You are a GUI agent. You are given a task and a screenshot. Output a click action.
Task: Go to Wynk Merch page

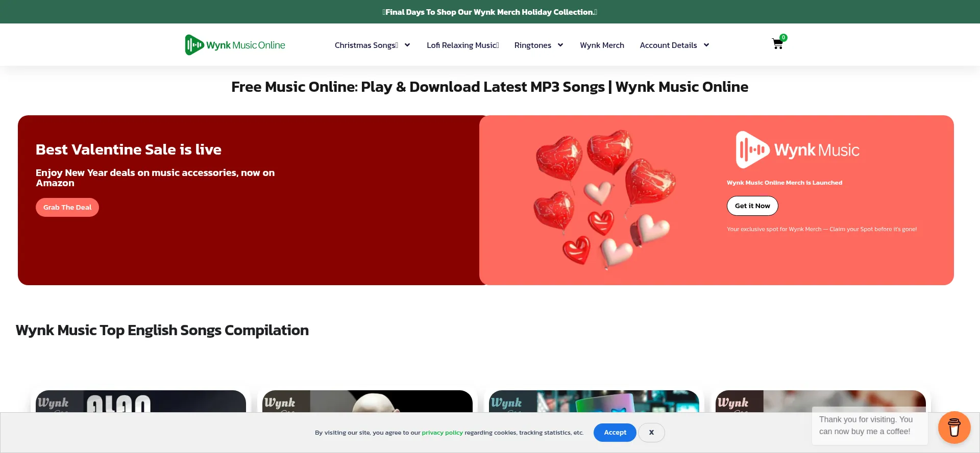coord(602,45)
